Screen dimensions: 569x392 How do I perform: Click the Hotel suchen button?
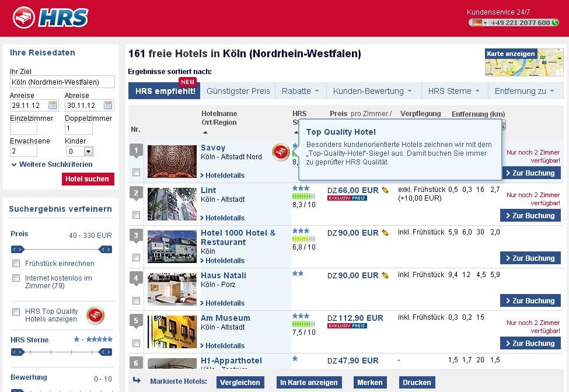[x=88, y=178]
